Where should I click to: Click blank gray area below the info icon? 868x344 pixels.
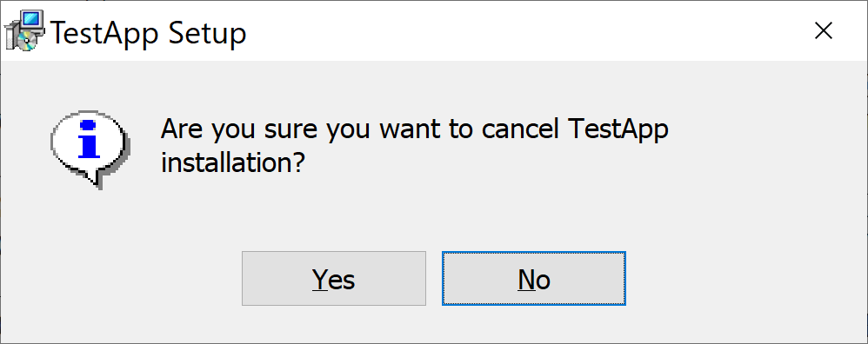tap(90, 232)
